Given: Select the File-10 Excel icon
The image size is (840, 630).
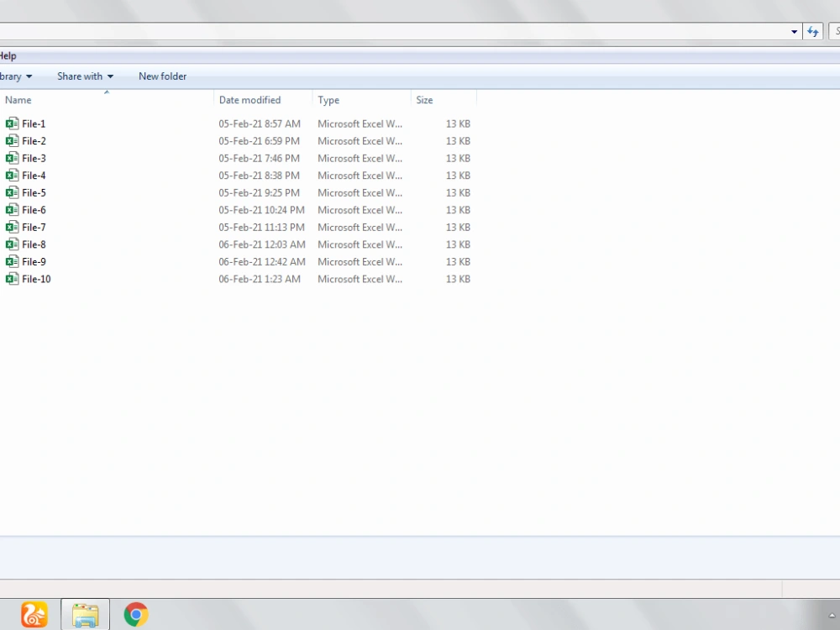Looking at the screenshot, I should (x=12, y=279).
